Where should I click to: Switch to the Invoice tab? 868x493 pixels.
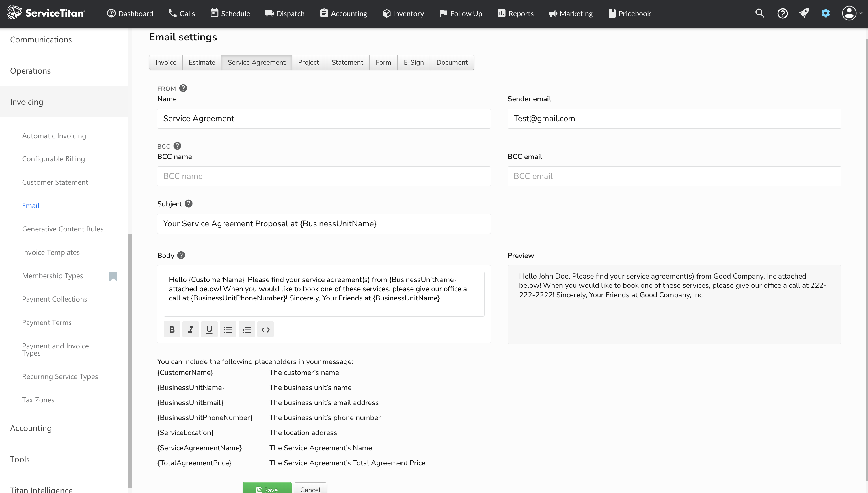pyautogui.click(x=166, y=62)
